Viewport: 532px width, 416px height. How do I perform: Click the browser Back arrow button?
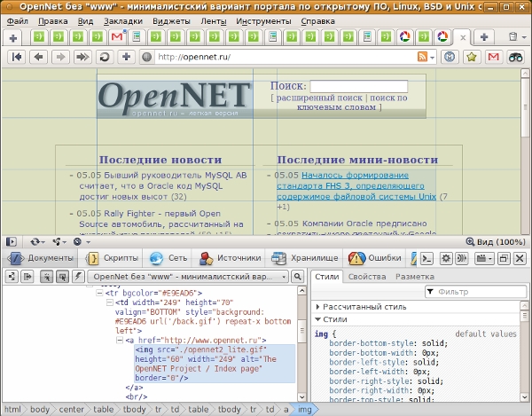click(x=38, y=57)
